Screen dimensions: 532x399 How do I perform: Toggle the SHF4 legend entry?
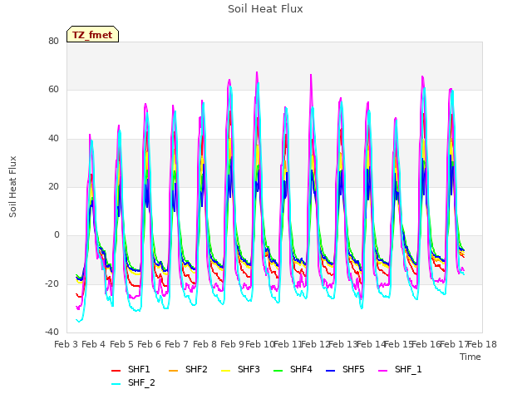tap(293, 369)
